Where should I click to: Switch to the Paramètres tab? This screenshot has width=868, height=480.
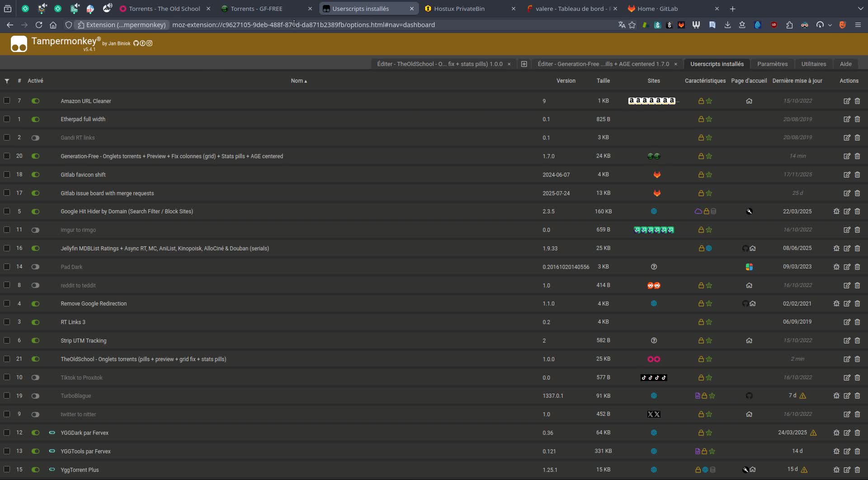772,64
